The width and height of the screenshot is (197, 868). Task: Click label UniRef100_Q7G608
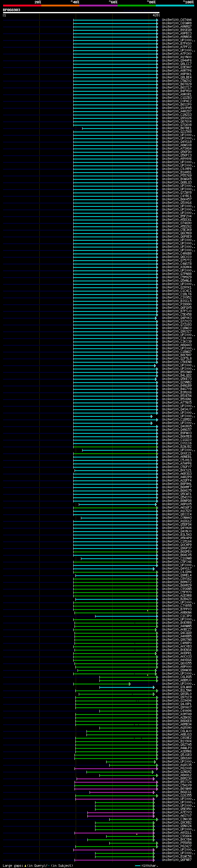click(177, 125)
